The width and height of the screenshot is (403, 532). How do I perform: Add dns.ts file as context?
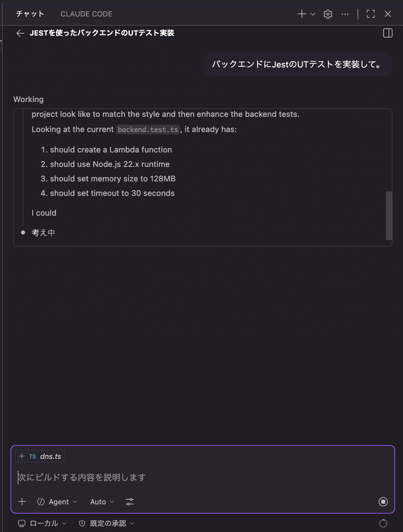pos(40,456)
